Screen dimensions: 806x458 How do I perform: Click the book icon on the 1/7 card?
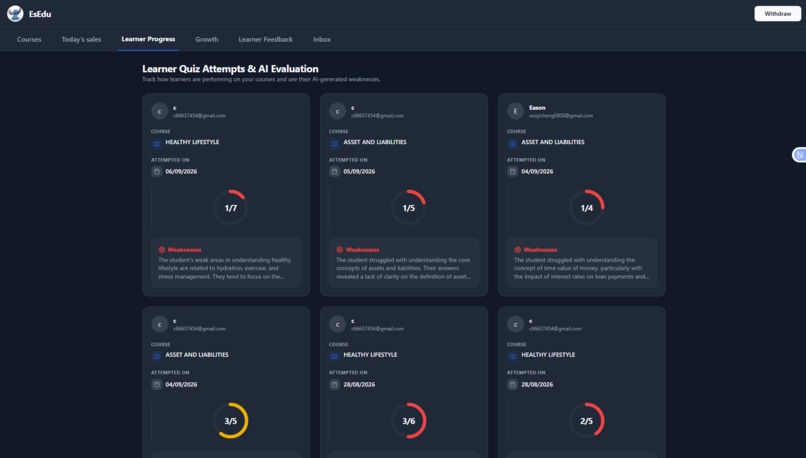(157, 143)
